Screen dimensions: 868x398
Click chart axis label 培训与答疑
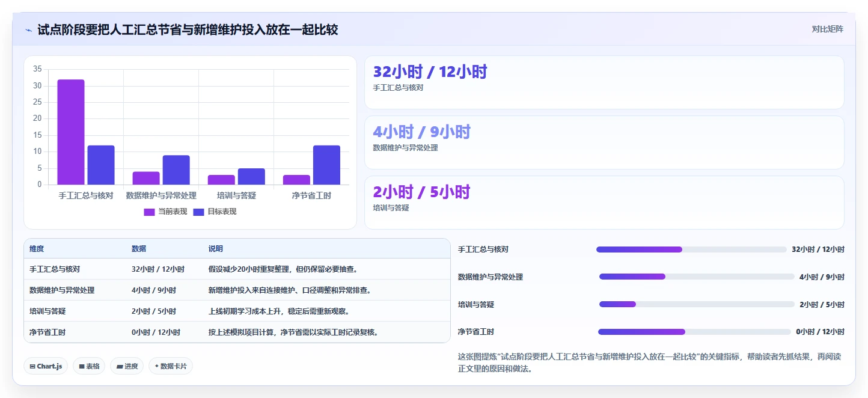point(236,196)
